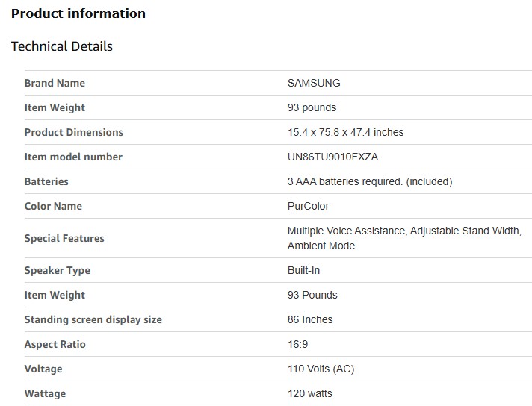Screen dimensions: 532x406
Task: Select the Product Dimensions label
Action: click(73, 132)
